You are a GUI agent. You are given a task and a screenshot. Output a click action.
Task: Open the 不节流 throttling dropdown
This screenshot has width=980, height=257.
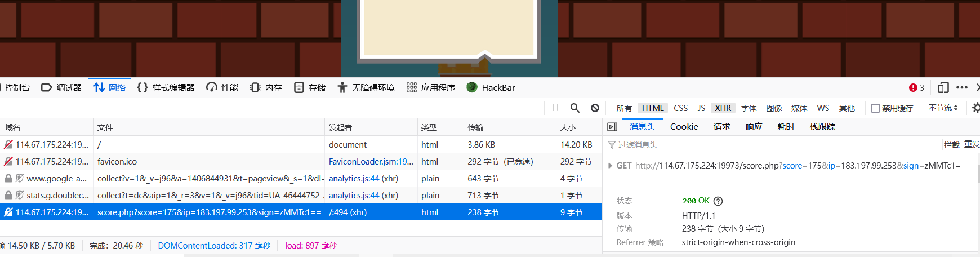pyautogui.click(x=943, y=108)
